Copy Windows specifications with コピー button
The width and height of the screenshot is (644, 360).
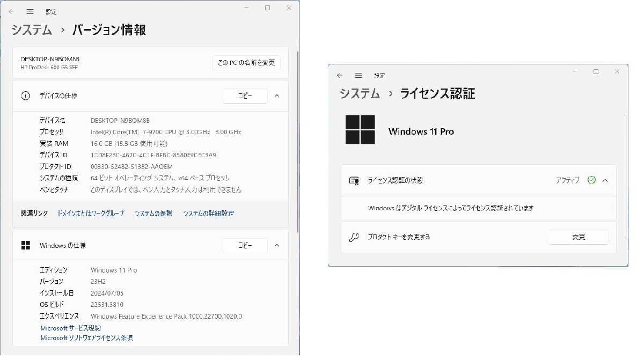(245, 245)
